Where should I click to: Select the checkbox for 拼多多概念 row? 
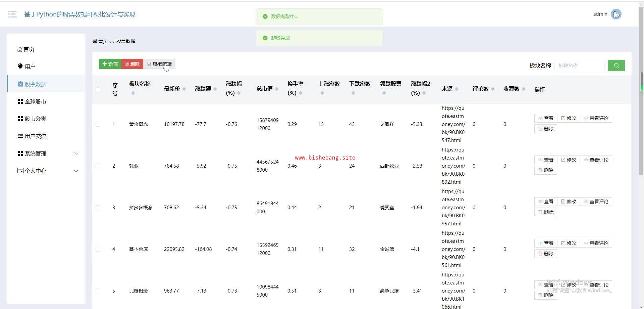pyautogui.click(x=98, y=208)
